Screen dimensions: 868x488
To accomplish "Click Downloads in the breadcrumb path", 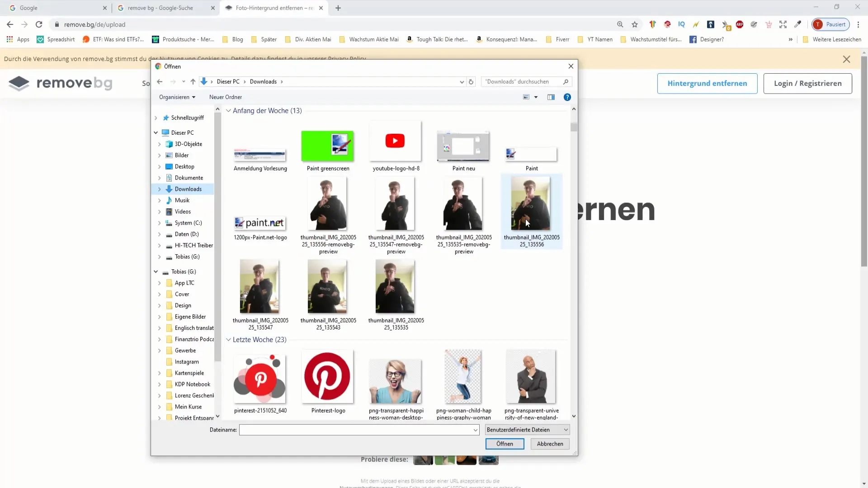I will [x=263, y=82].
